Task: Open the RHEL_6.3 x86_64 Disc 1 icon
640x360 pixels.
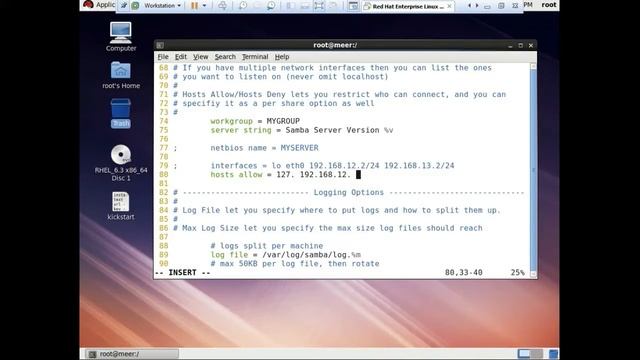Action: [121, 154]
